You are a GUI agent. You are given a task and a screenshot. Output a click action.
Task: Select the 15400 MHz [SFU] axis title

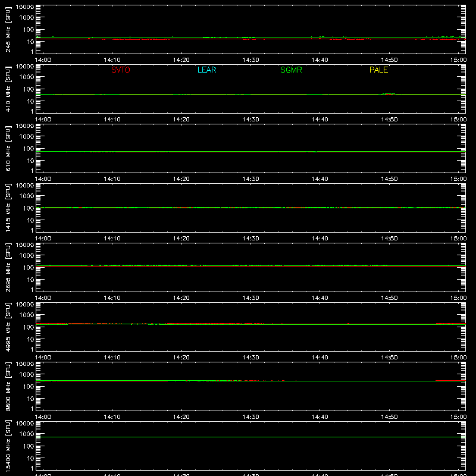(x=8, y=446)
